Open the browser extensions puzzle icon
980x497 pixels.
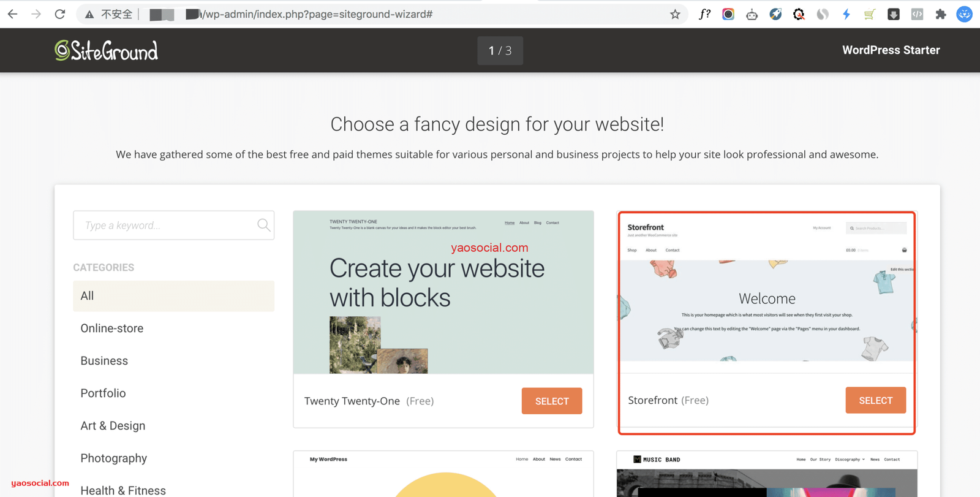(941, 14)
